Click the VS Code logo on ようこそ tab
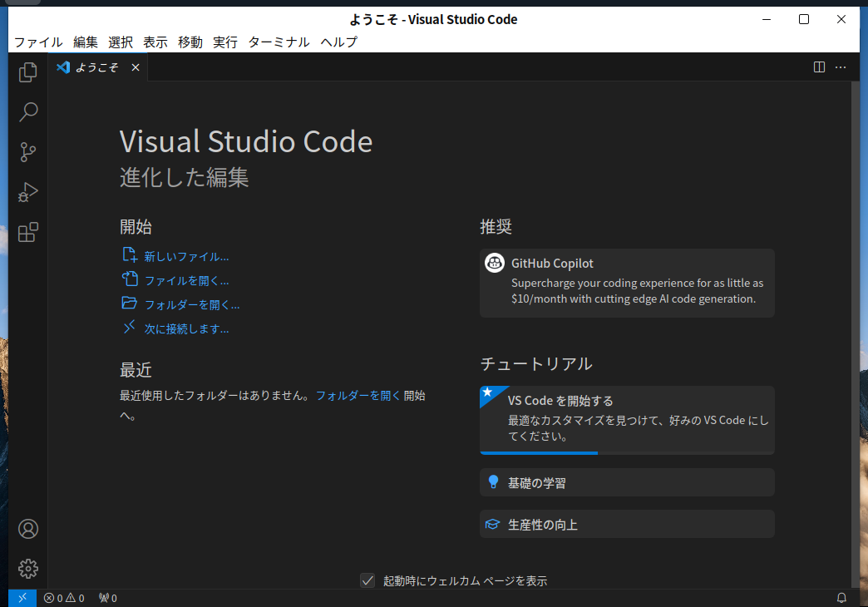868x607 pixels. (x=63, y=67)
